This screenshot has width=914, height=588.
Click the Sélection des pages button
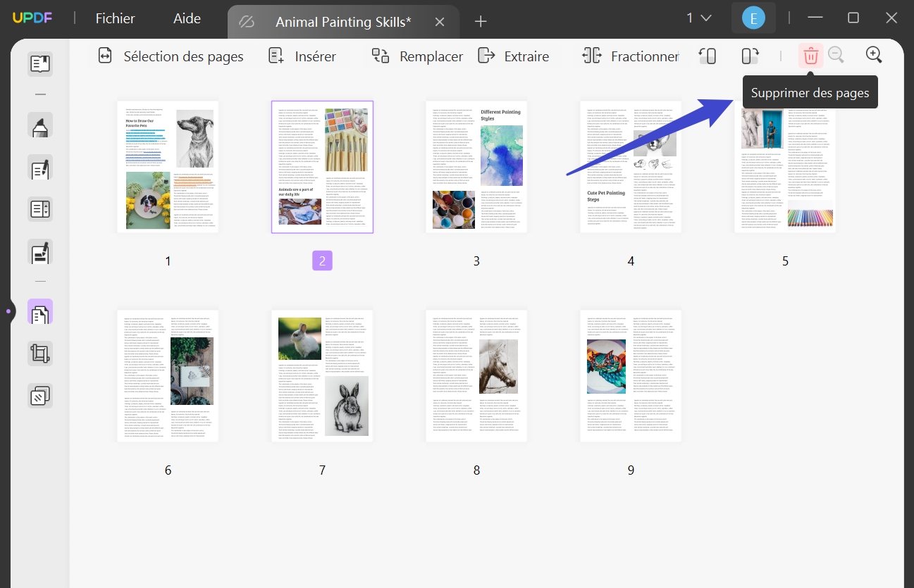coord(170,56)
